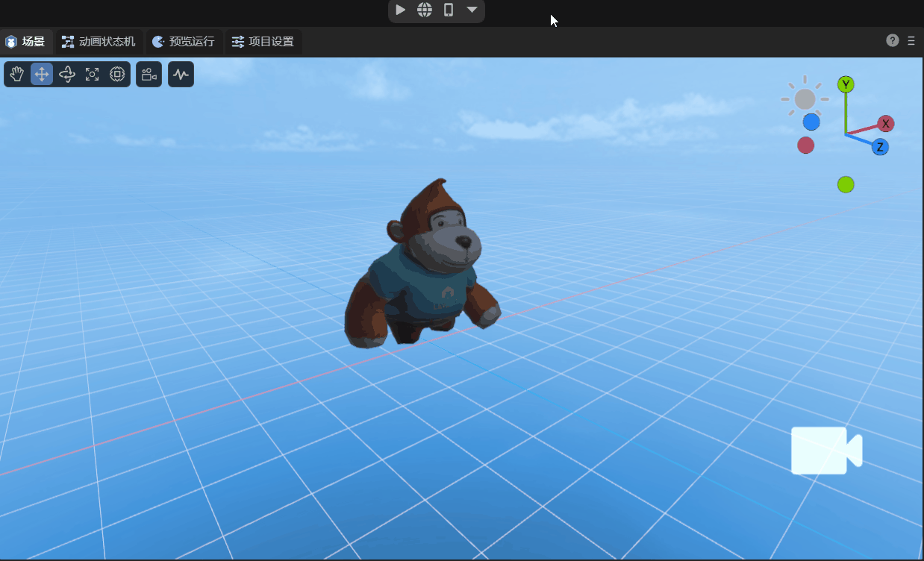Click the mobile device preview icon
Screen dimensions: 924x561
(x=449, y=10)
